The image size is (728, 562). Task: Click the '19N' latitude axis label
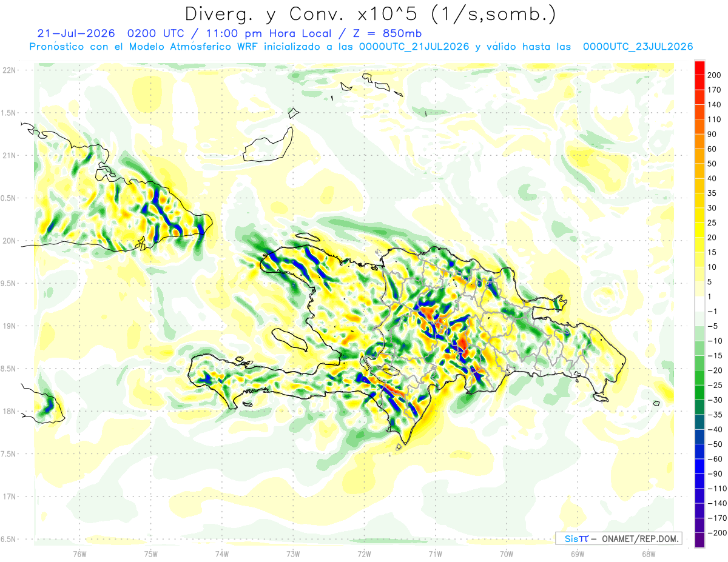[x=9, y=326]
